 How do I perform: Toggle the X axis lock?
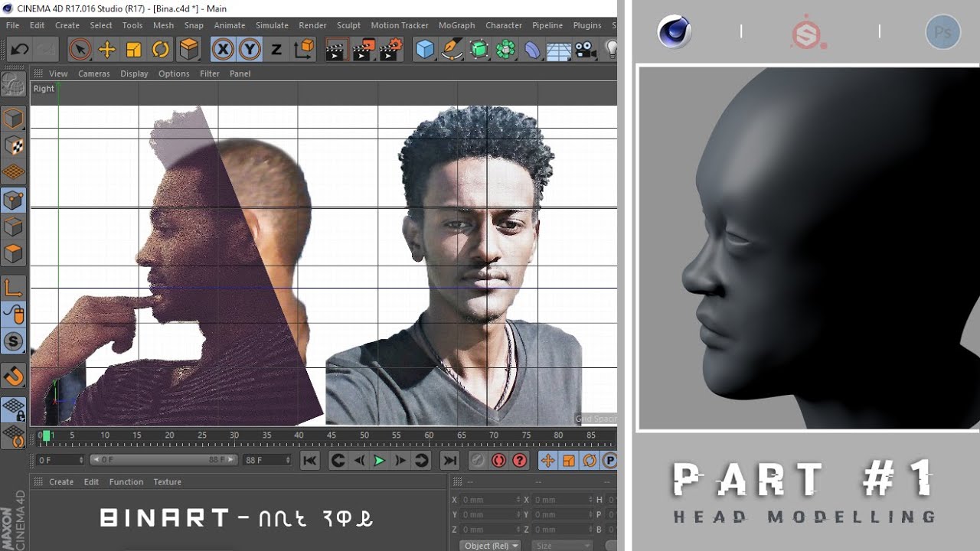(x=223, y=51)
